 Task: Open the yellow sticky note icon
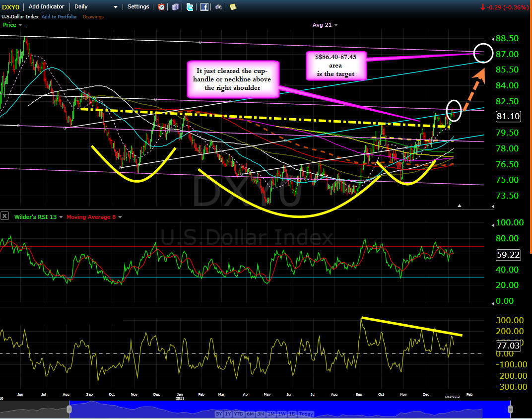coord(233,7)
